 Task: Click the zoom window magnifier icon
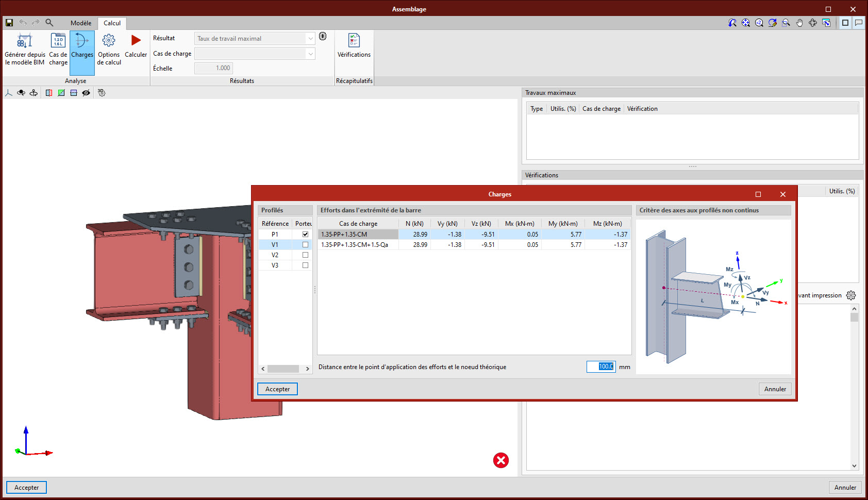click(786, 23)
